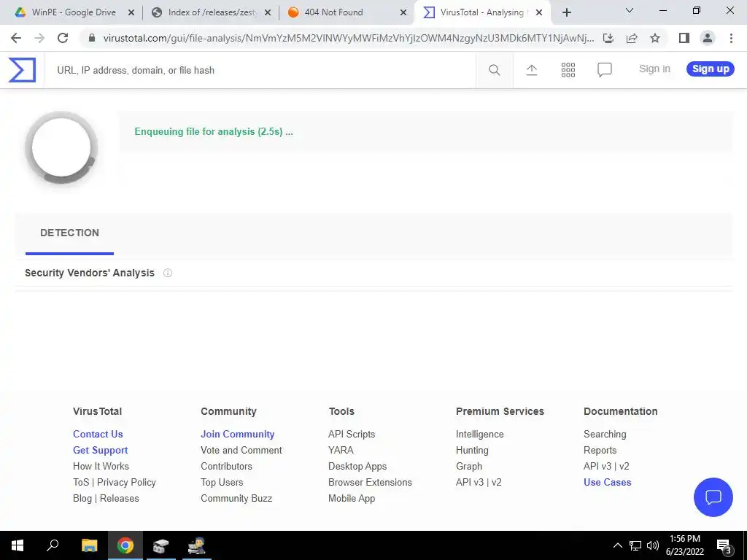Toggle the browser side panel icon
Viewport: 747px width, 560px height.
point(684,38)
